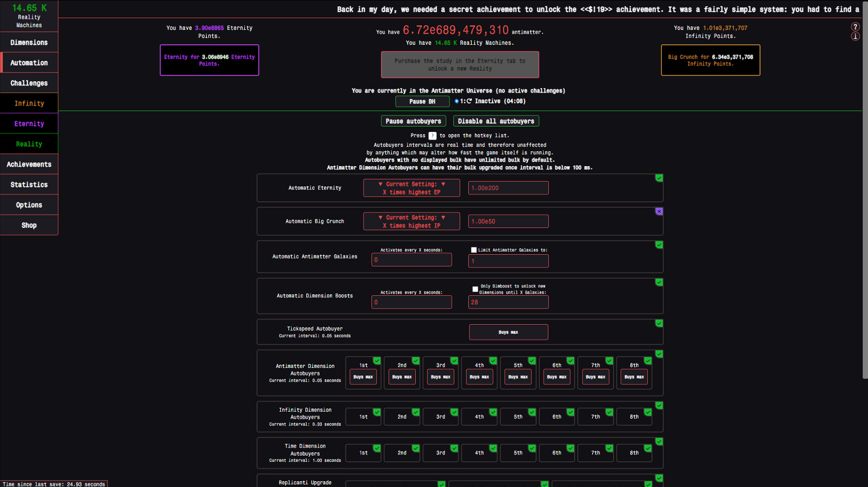Click the Pause autobuyers button
This screenshot has height=487, width=868.
click(x=413, y=121)
